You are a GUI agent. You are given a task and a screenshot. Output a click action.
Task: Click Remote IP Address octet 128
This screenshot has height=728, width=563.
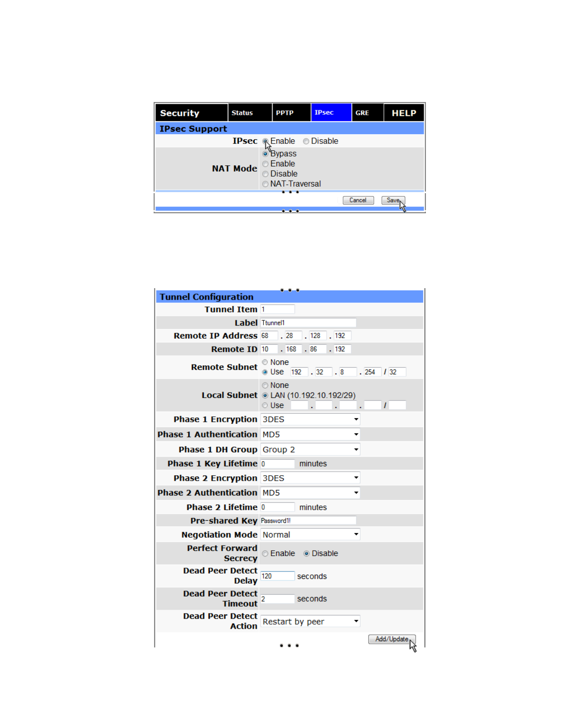tap(318, 336)
